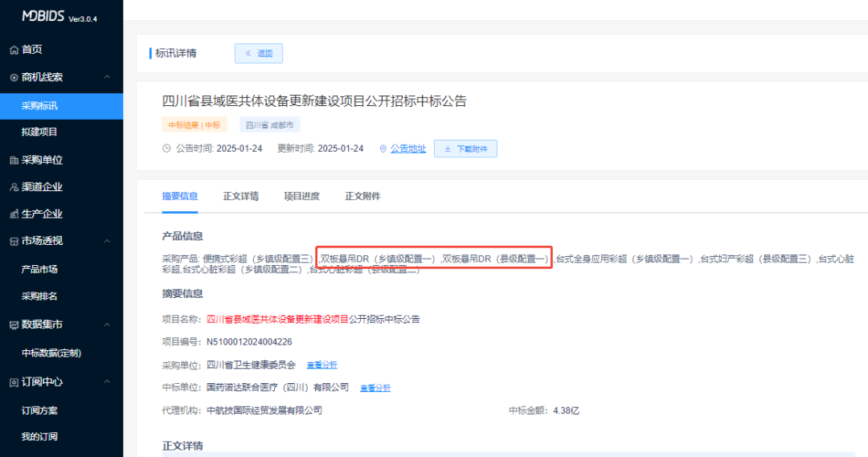Click project number N5100012024004226
Viewport: 868px width, 457px height.
pos(249,342)
